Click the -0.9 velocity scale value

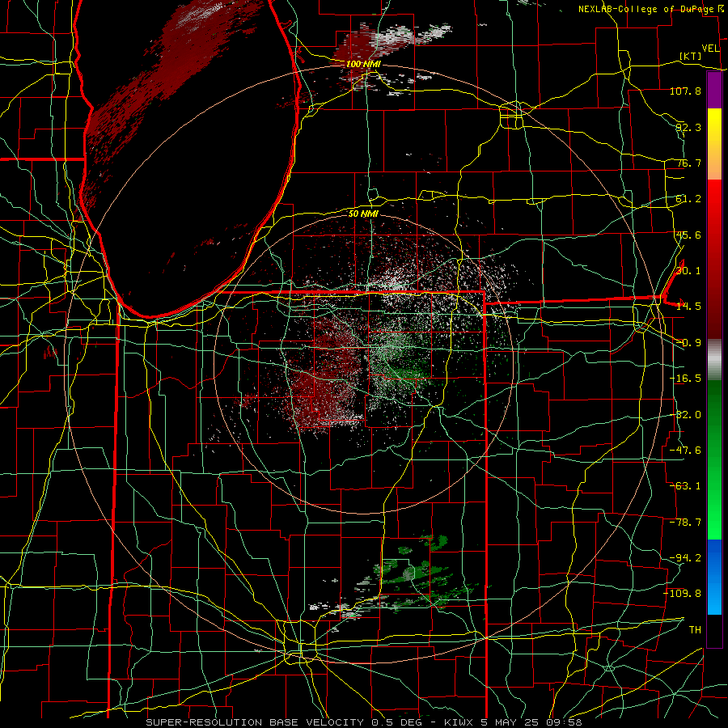688,343
